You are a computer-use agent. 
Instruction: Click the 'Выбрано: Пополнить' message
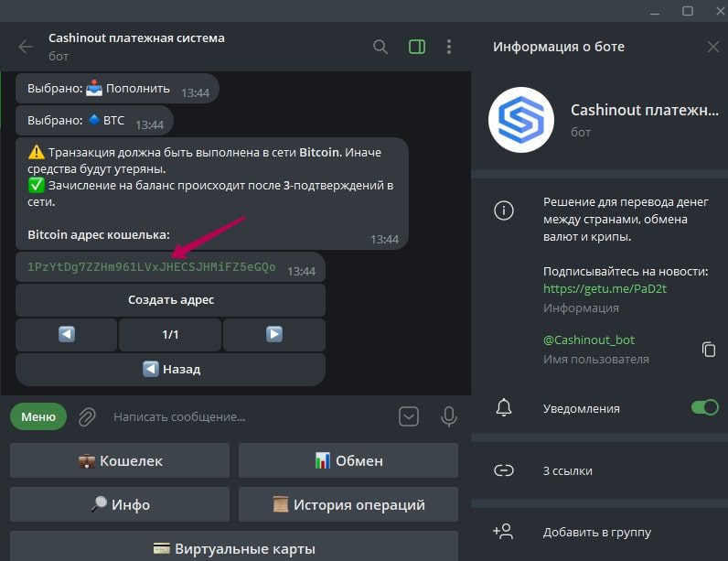pyautogui.click(x=117, y=88)
